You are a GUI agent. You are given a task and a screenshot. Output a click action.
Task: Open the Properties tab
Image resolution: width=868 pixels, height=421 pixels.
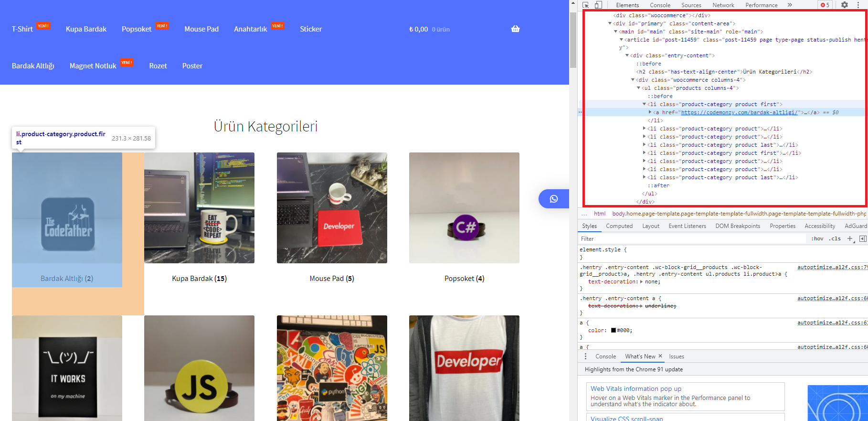coord(783,226)
